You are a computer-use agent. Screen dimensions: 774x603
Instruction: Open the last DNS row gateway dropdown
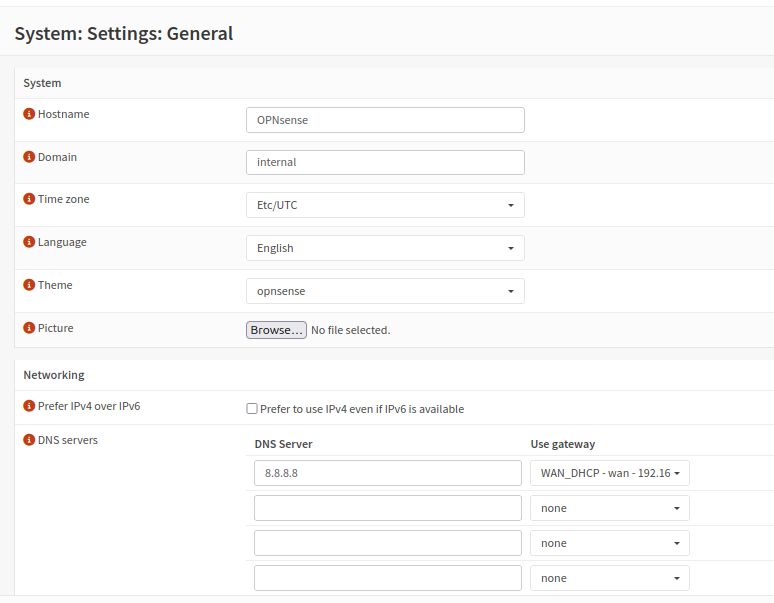tap(609, 578)
